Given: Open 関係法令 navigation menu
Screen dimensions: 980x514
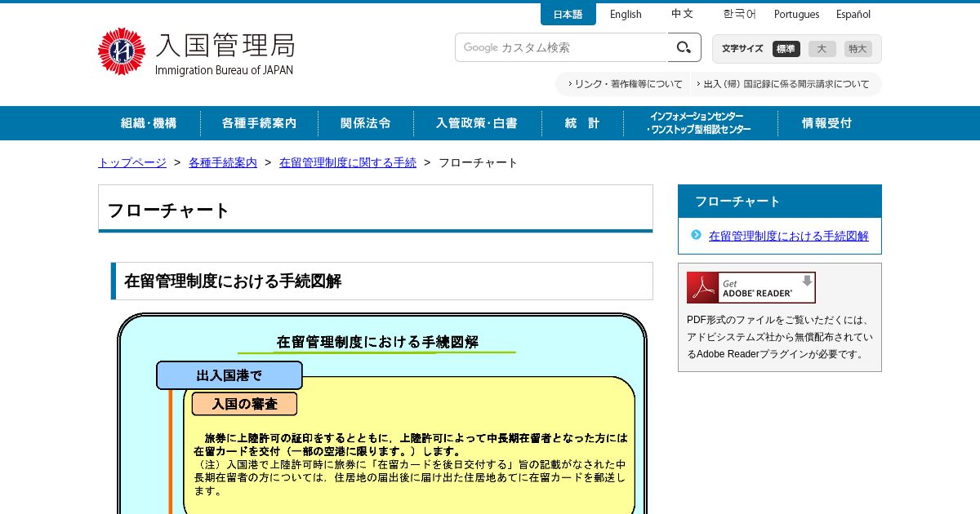Looking at the screenshot, I should (366, 123).
